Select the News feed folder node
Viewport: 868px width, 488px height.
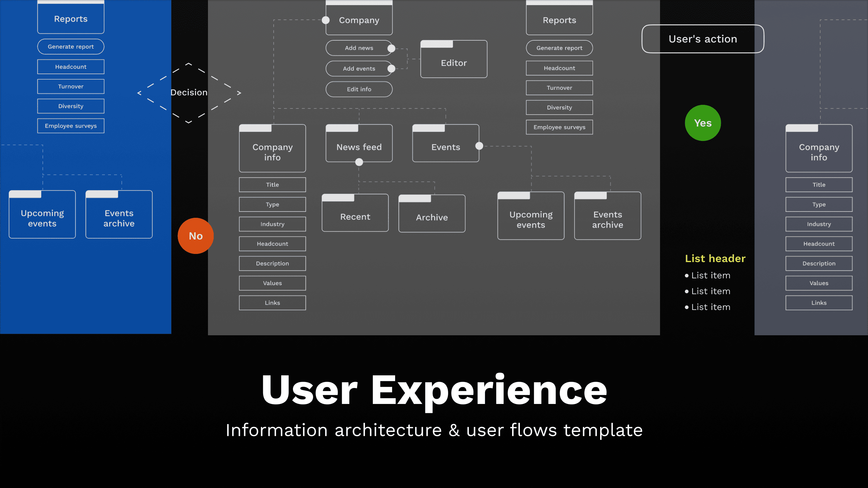(359, 147)
